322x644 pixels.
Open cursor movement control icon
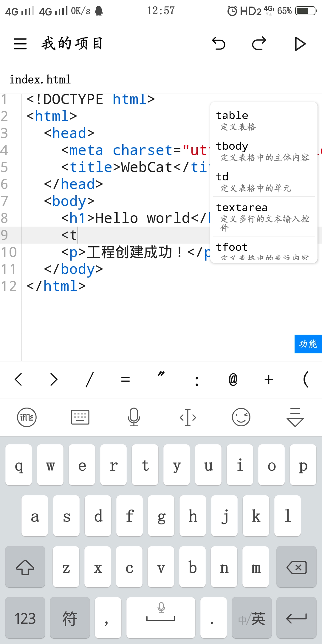click(x=188, y=417)
